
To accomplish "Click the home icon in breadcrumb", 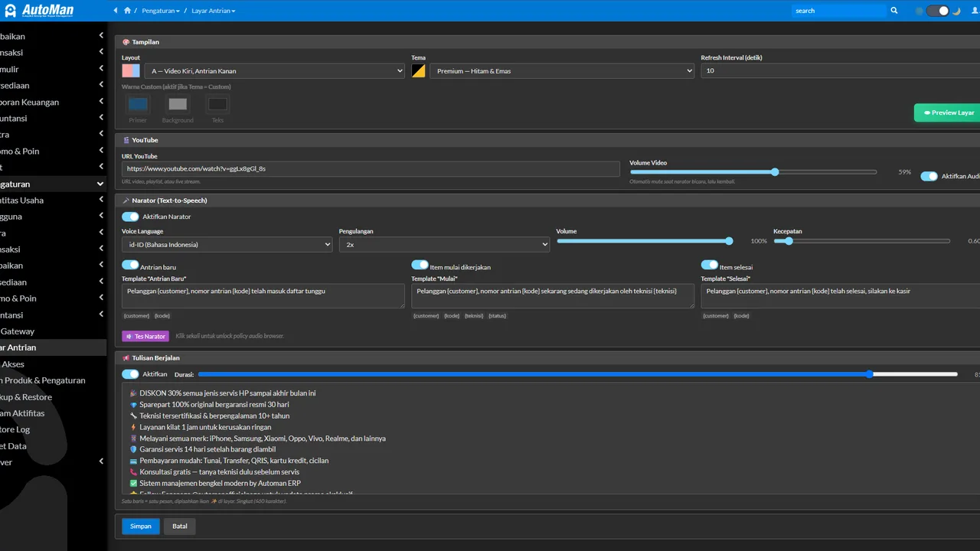I will pyautogui.click(x=128, y=11).
